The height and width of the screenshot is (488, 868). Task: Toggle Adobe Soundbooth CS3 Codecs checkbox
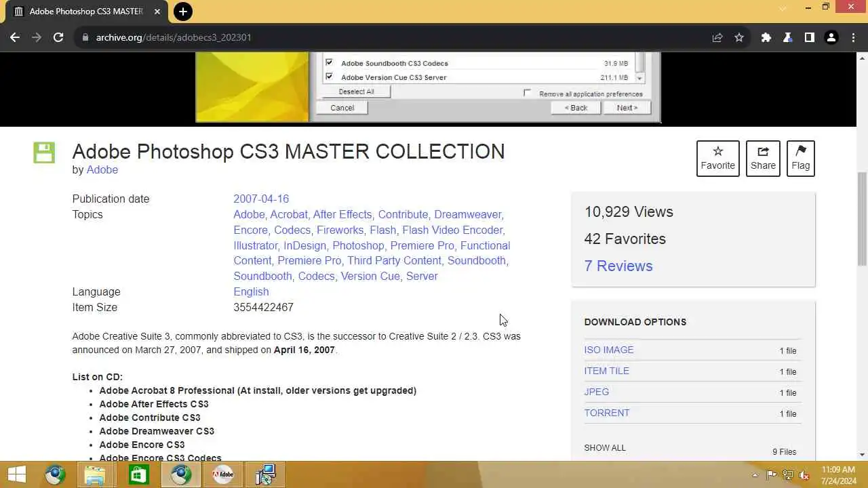click(x=329, y=62)
